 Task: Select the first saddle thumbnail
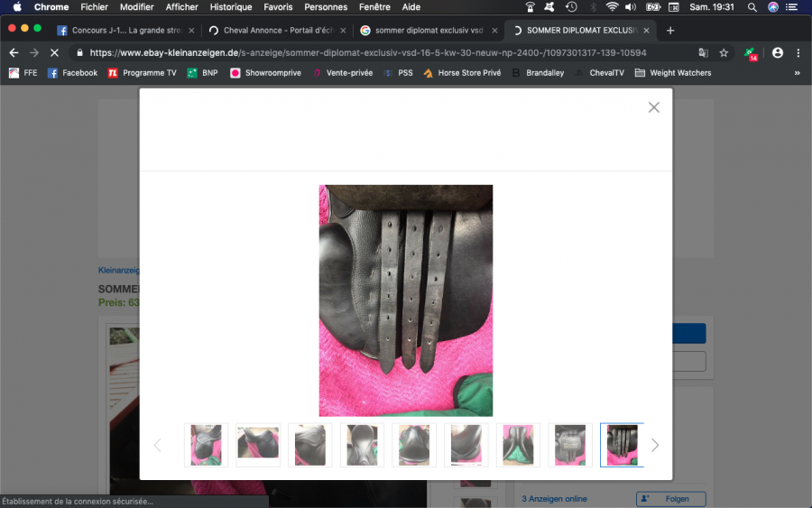point(206,445)
